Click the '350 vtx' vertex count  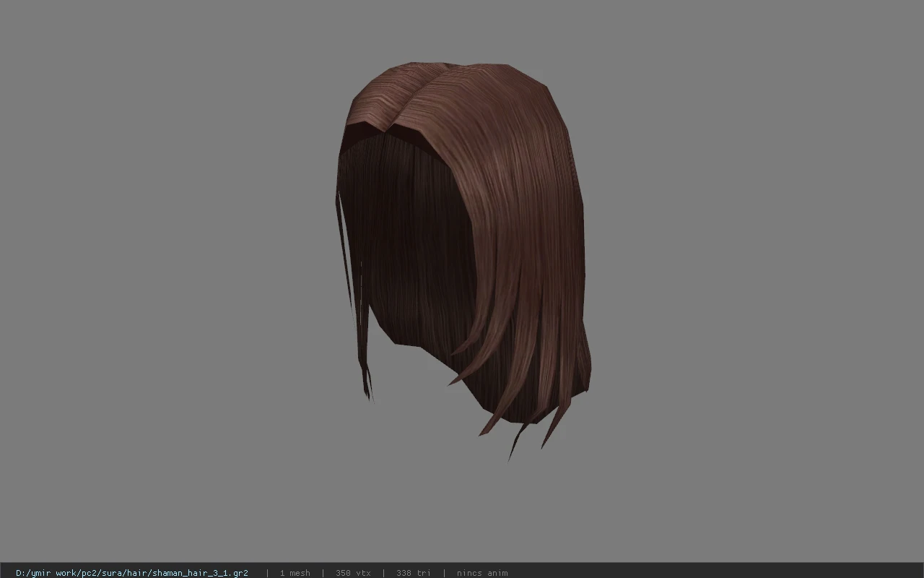pyautogui.click(x=353, y=573)
